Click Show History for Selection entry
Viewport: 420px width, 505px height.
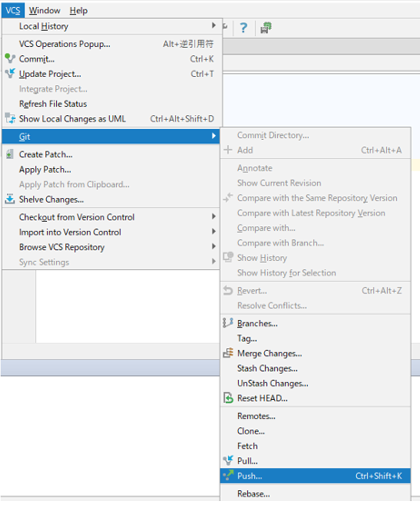(x=316, y=273)
